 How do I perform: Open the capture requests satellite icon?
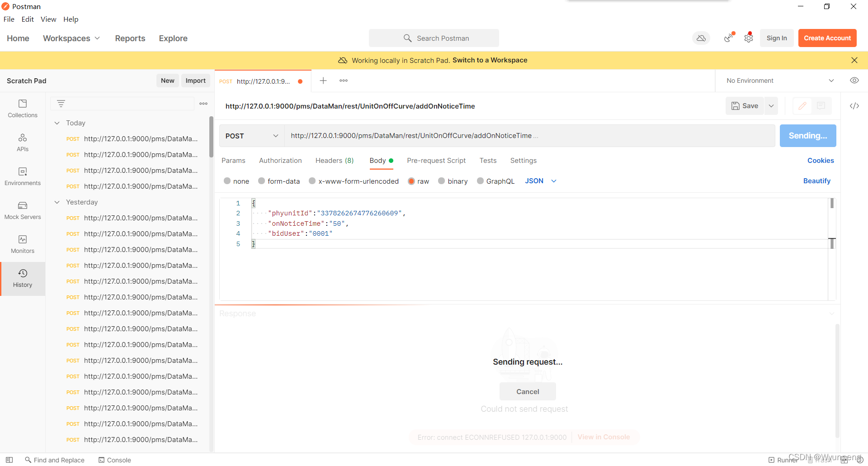(x=728, y=38)
